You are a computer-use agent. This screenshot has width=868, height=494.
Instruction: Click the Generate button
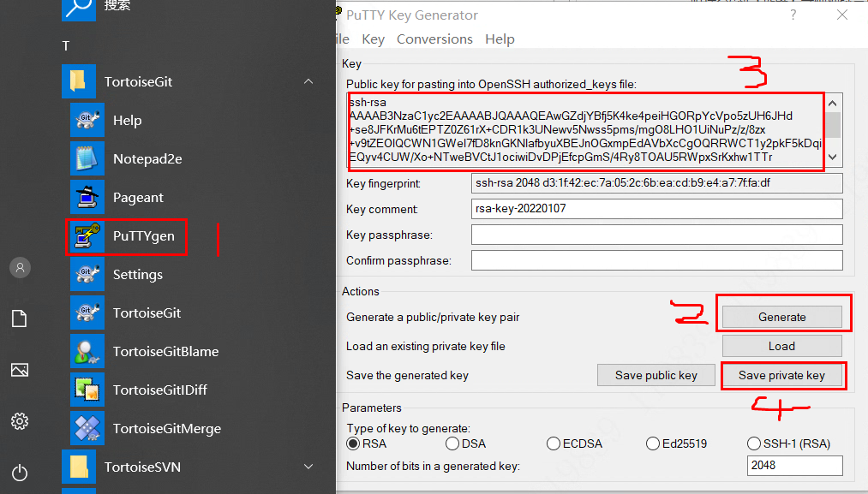point(781,317)
